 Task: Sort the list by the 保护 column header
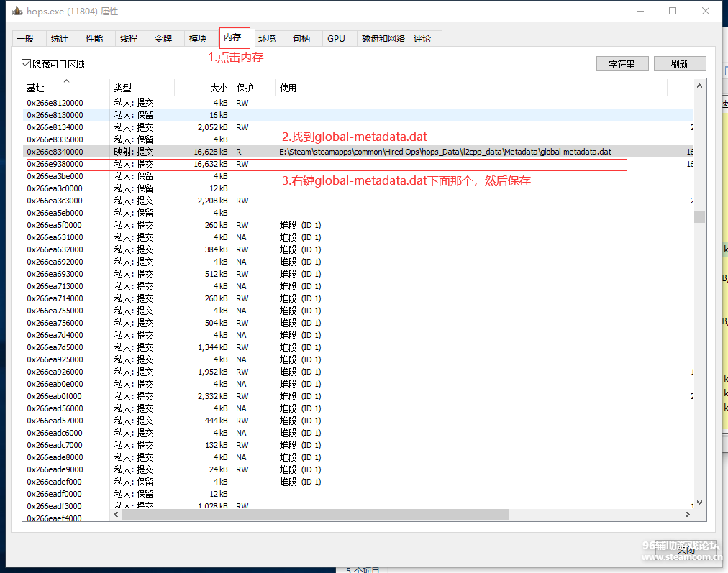253,88
